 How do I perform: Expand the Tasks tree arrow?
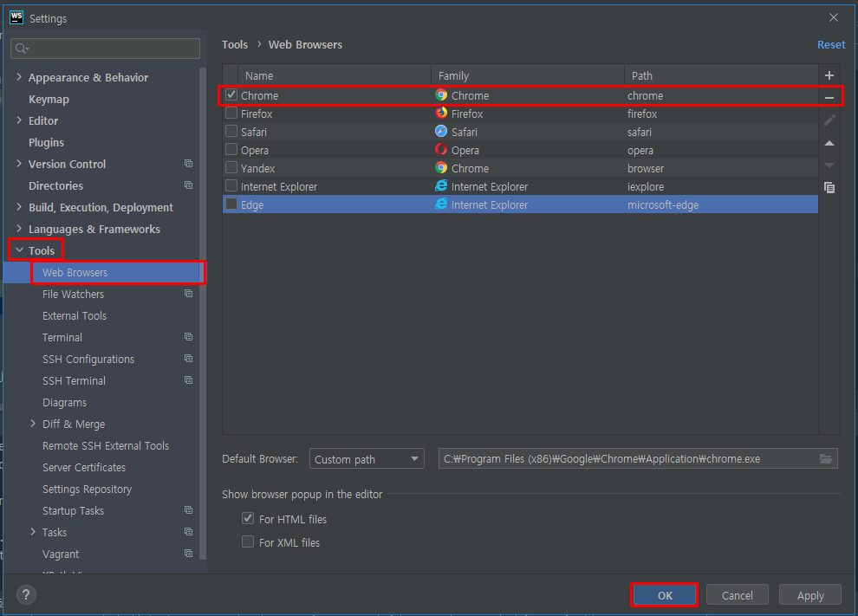coord(33,532)
